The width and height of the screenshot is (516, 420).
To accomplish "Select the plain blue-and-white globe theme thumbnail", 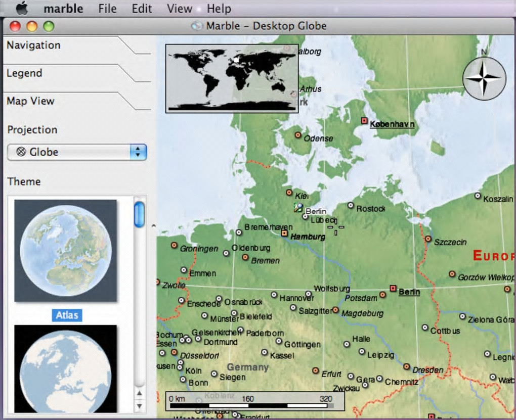I will point(65,368).
